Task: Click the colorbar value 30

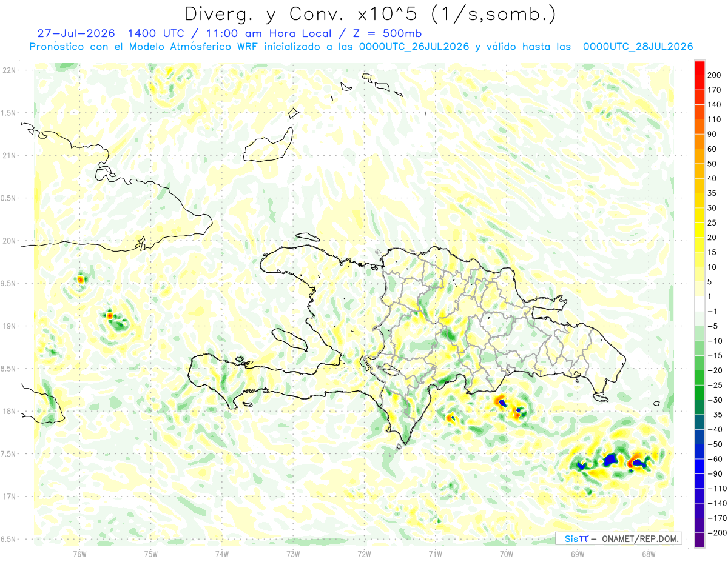Action: coord(712,208)
